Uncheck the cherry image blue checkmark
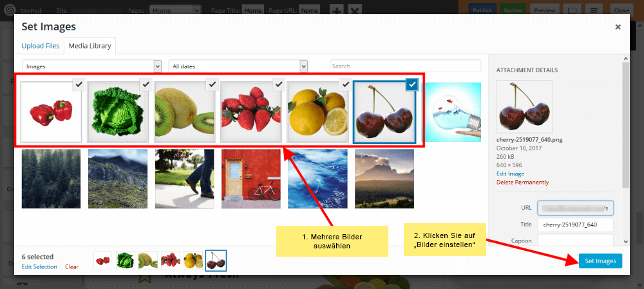 coord(412,85)
